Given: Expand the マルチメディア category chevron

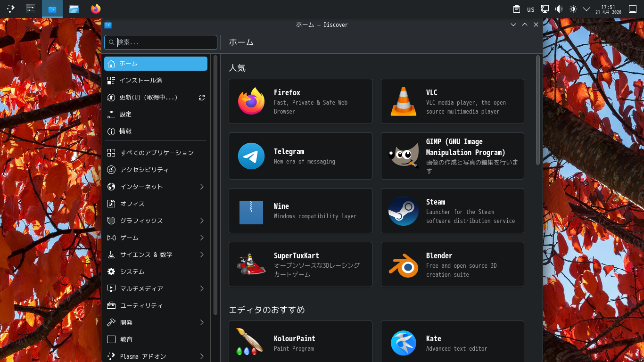Looking at the screenshot, I should click(202, 288).
